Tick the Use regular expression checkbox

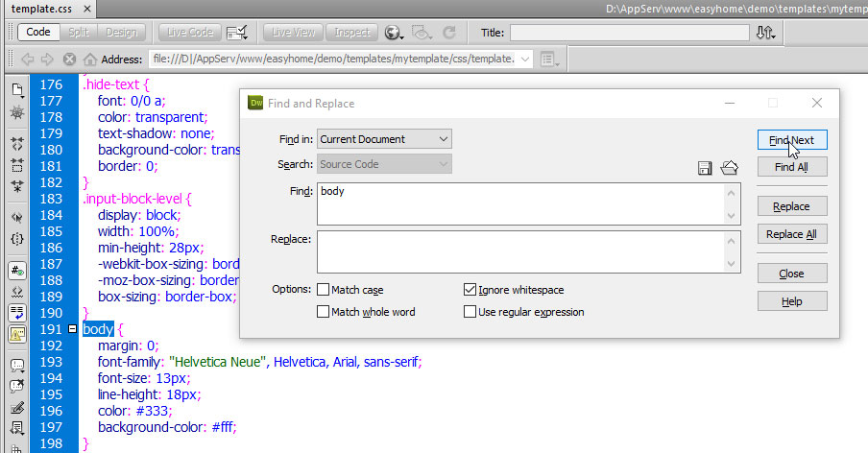coord(470,312)
